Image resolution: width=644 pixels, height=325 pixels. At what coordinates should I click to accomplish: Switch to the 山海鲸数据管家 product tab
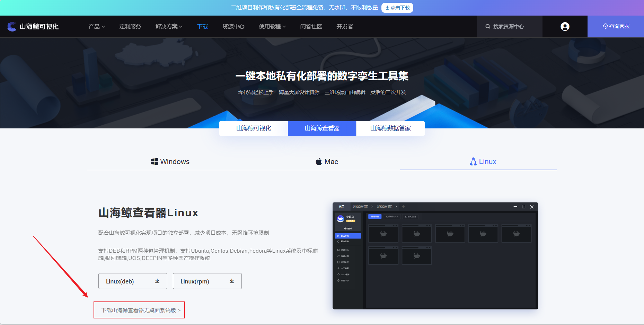[390, 128]
